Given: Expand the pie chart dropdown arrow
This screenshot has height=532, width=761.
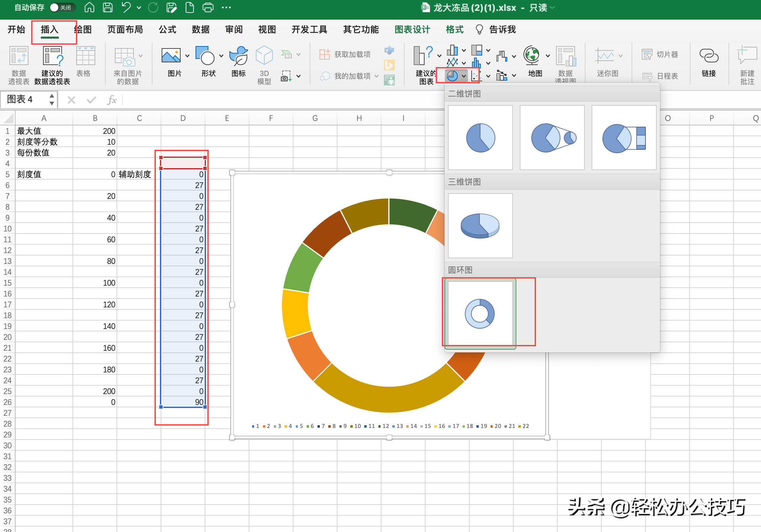Looking at the screenshot, I should (464, 76).
